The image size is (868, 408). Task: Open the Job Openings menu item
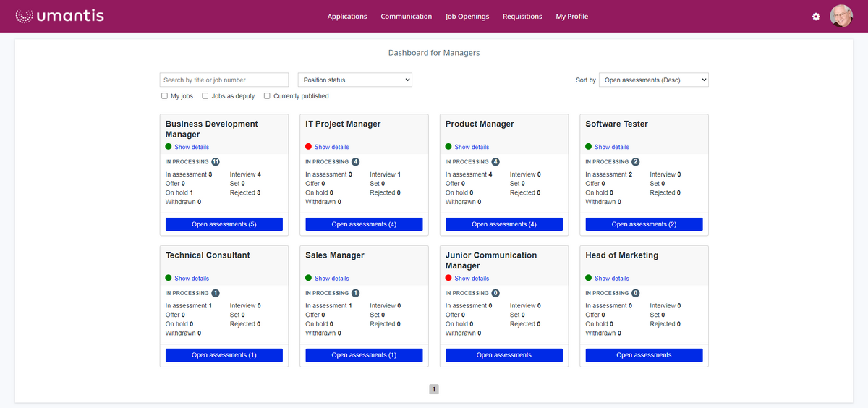(467, 17)
